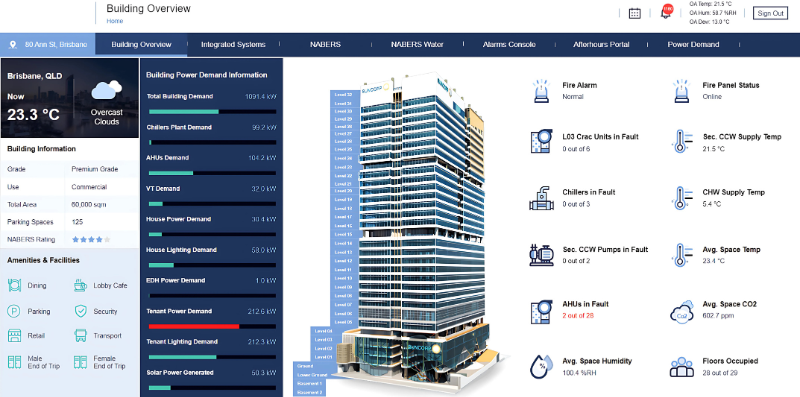Select the Security shield icon
The image size is (800, 397).
click(x=81, y=311)
